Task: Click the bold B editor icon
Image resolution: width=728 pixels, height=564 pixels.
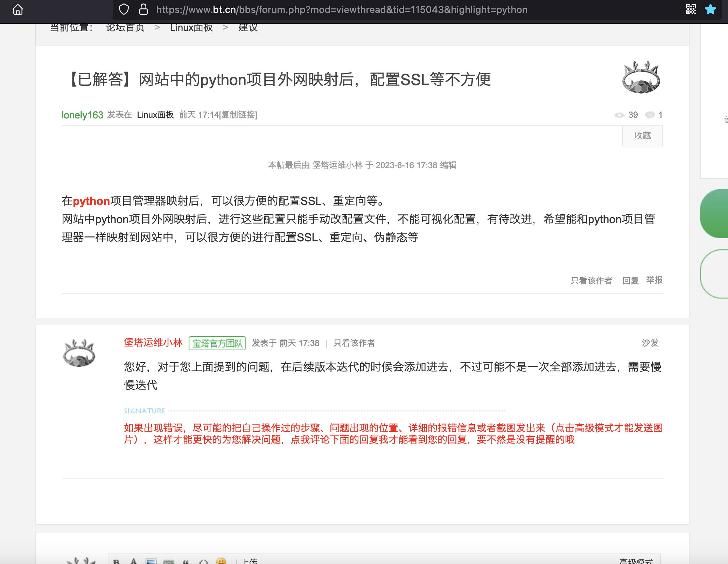Action: 117,561
